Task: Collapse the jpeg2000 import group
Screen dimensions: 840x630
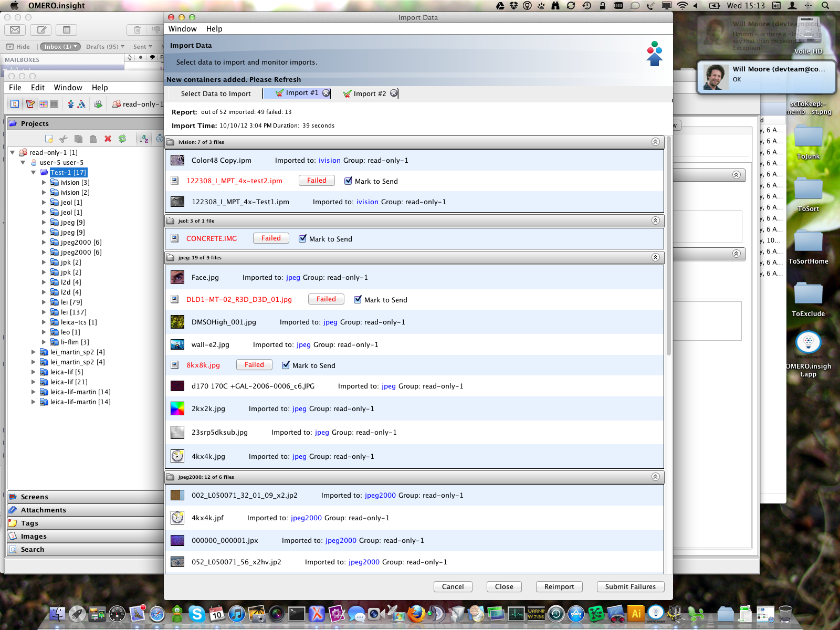Action: pos(655,477)
